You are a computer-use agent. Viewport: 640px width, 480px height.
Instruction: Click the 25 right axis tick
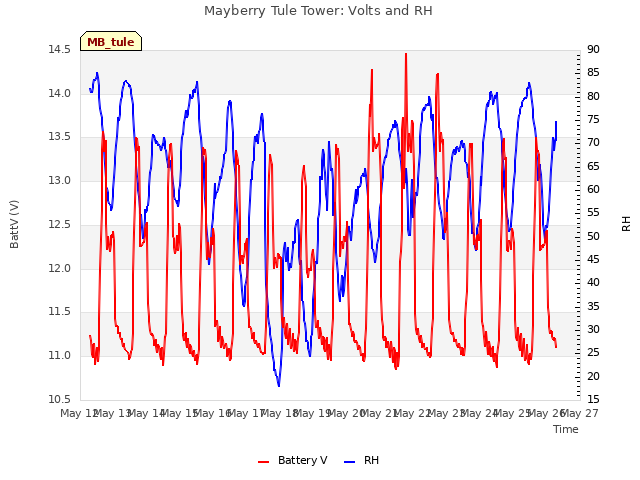coord(593,353)
